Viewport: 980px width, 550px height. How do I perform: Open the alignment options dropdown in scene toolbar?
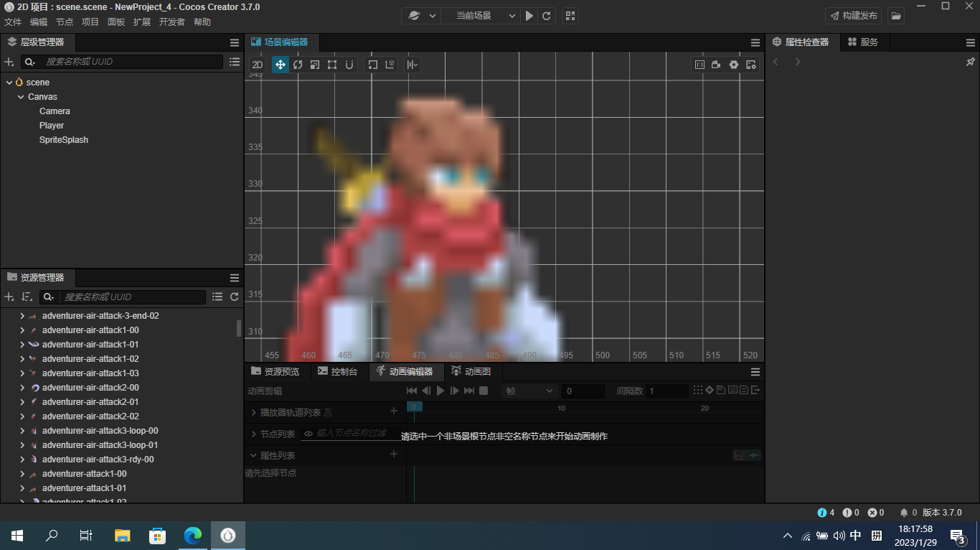413,65
